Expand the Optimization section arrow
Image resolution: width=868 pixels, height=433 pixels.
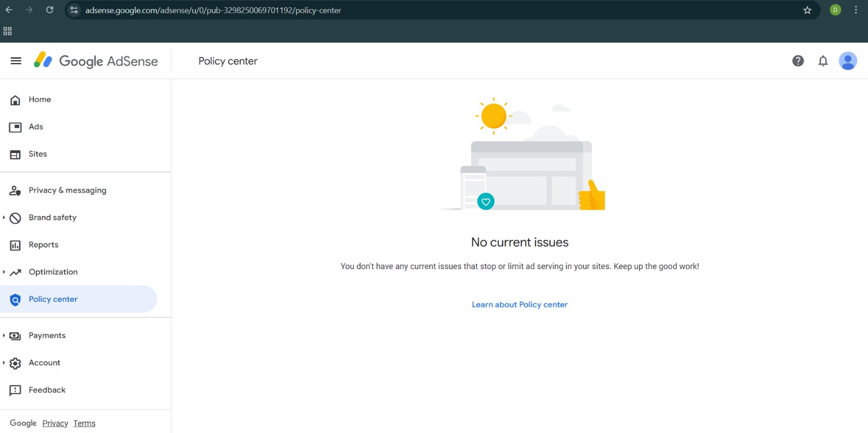pyautogui.click(x=4, y=272)
